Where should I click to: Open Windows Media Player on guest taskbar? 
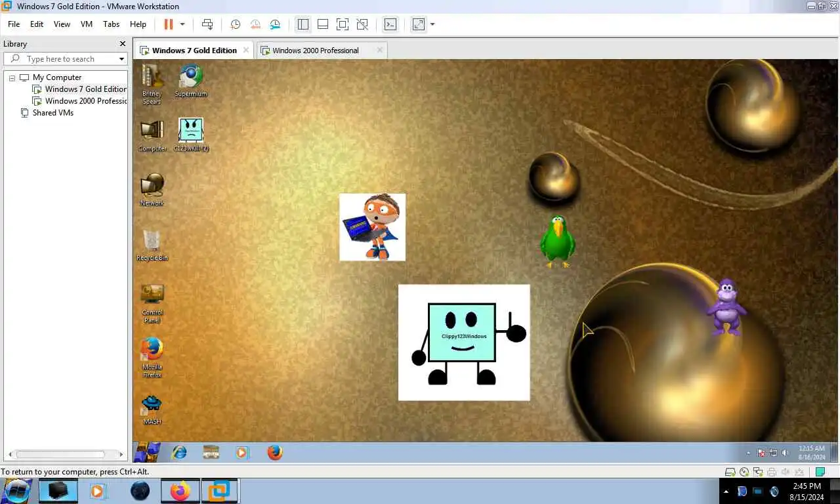point(242,452)
